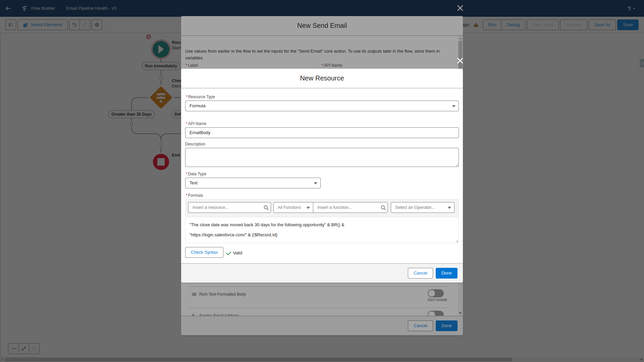Click the search icon in Insert a resource
The width and height of the screenshot is (644, 362).
pyautogui.click(x=266, y=208)
